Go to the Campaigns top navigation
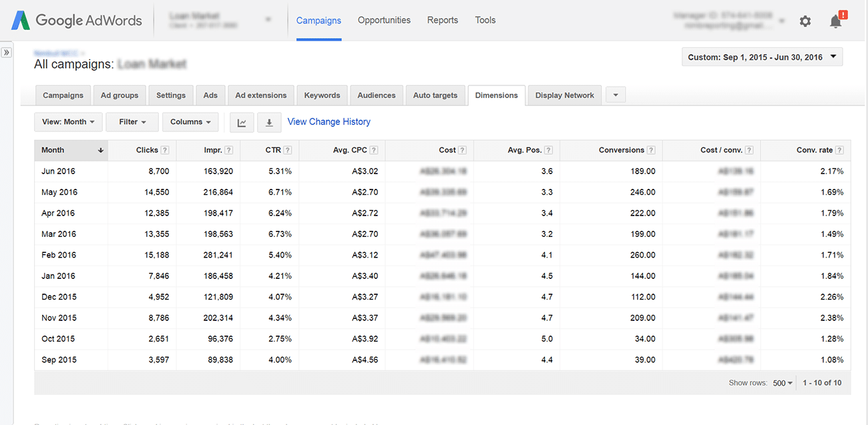Image resolution: width=868 pixels, height=425 pixels. tap(318, 21)
